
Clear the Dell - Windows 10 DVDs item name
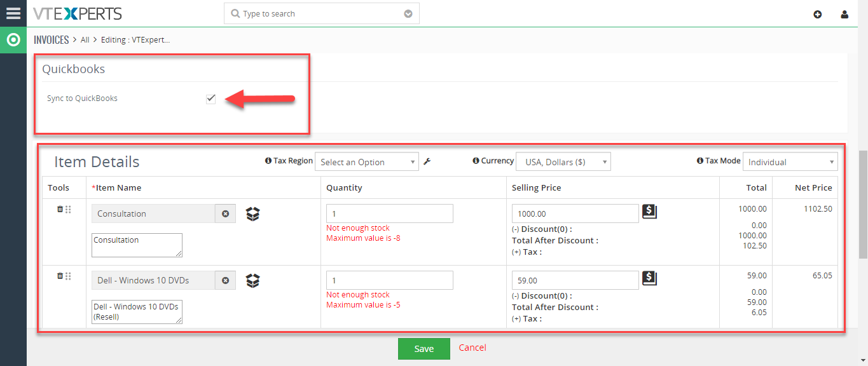pos(225,280)
